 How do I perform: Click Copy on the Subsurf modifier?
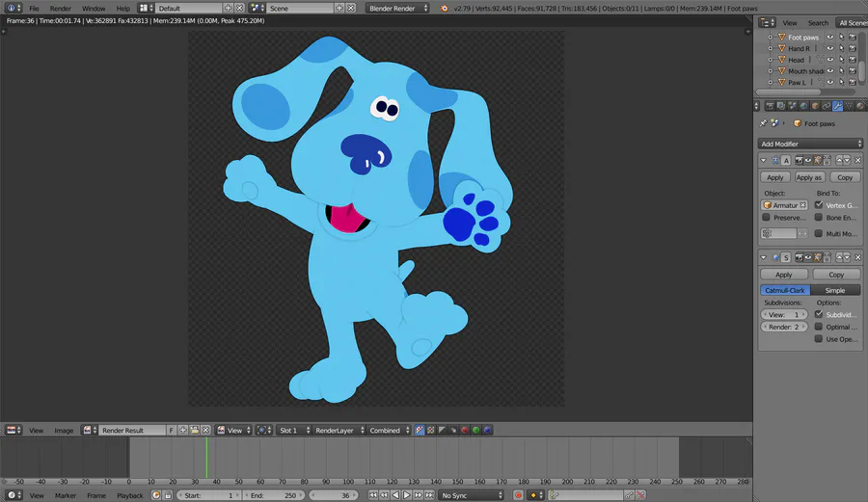coord(836,275)
